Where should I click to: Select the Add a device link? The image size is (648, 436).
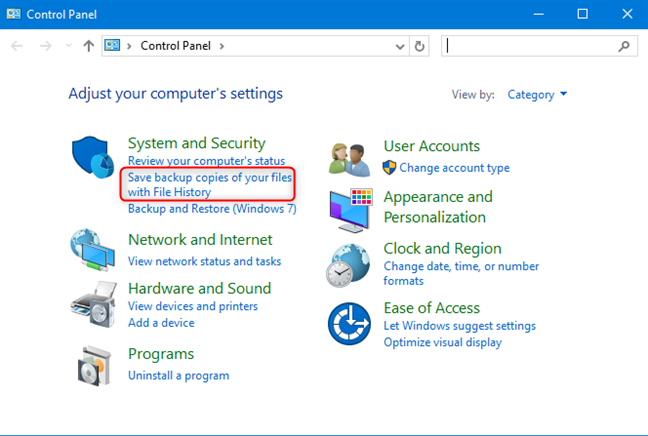point(161,323)
